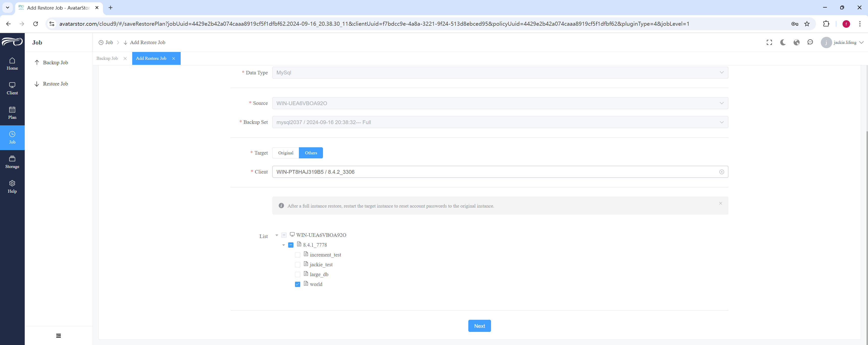The image size is (868, 345).
Task: Switch to the Backup Job tab
Action: [107, 58]
